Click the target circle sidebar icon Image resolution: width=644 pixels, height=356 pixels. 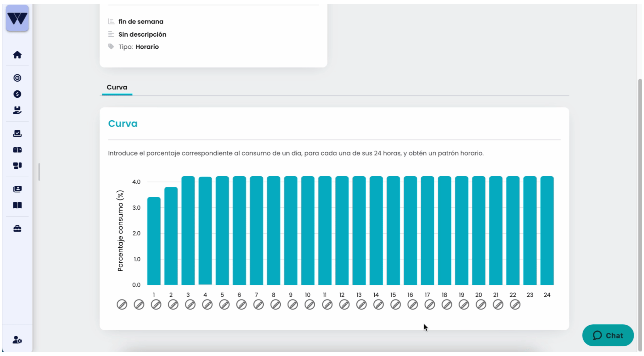point(17,78)
